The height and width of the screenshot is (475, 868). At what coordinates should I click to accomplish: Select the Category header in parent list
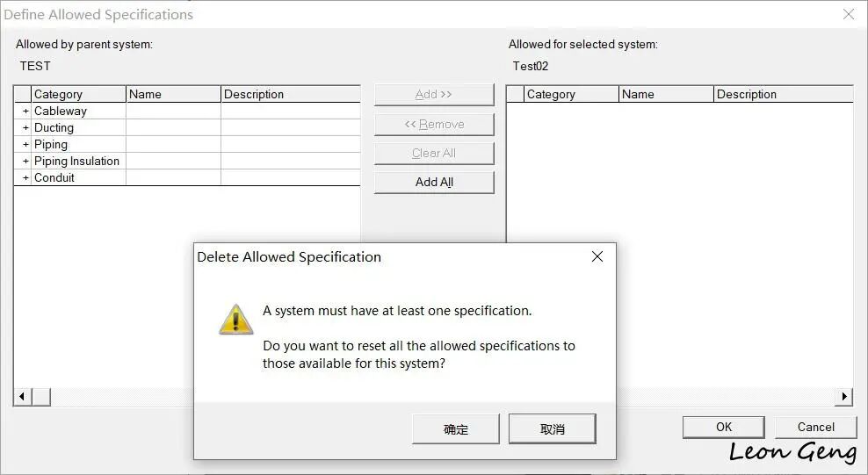[78, 94]
